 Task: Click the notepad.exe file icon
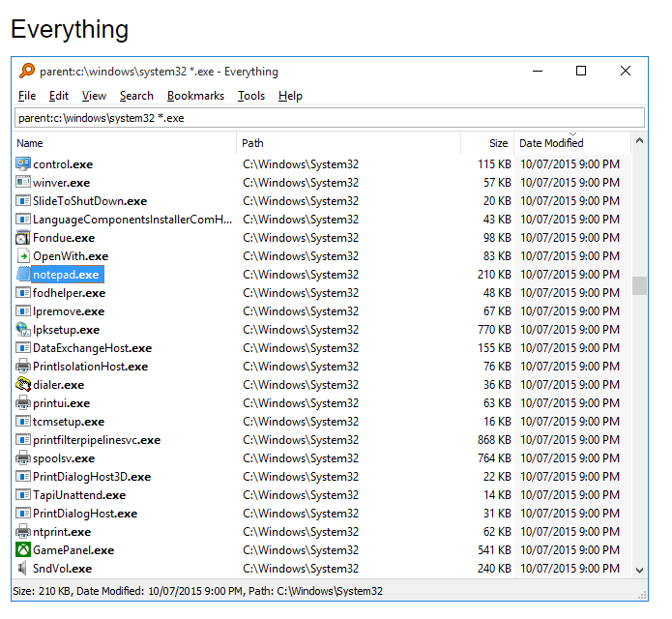(x=23, y=275)
